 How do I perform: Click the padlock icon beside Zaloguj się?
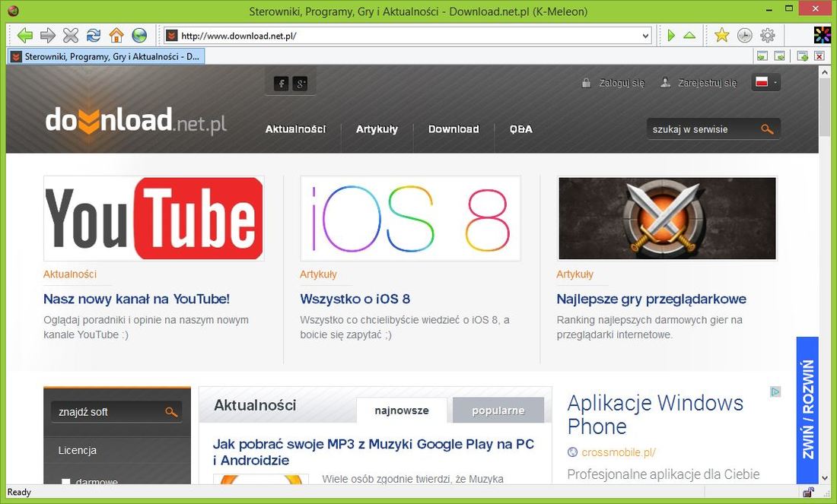coord(586,83)
